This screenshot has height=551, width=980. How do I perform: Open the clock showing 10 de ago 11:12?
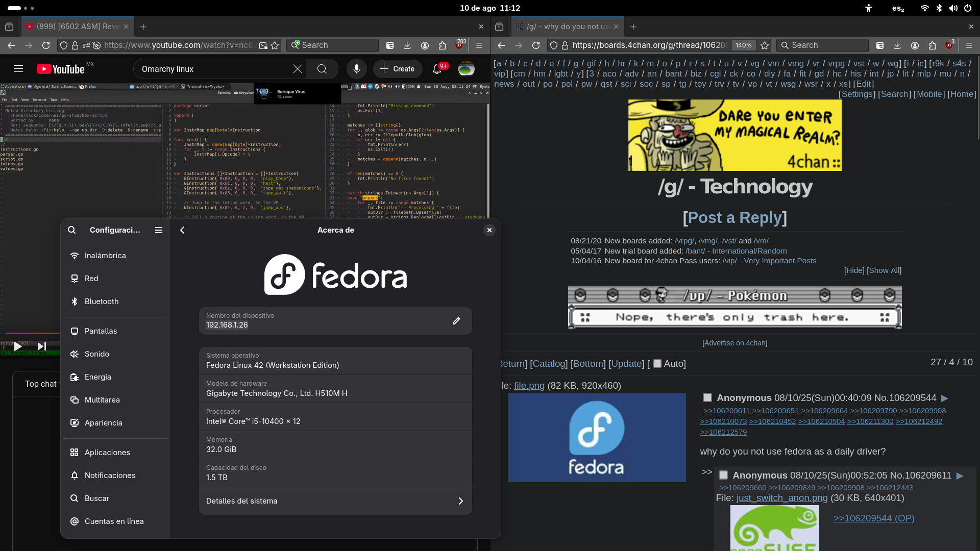(490, 8)
